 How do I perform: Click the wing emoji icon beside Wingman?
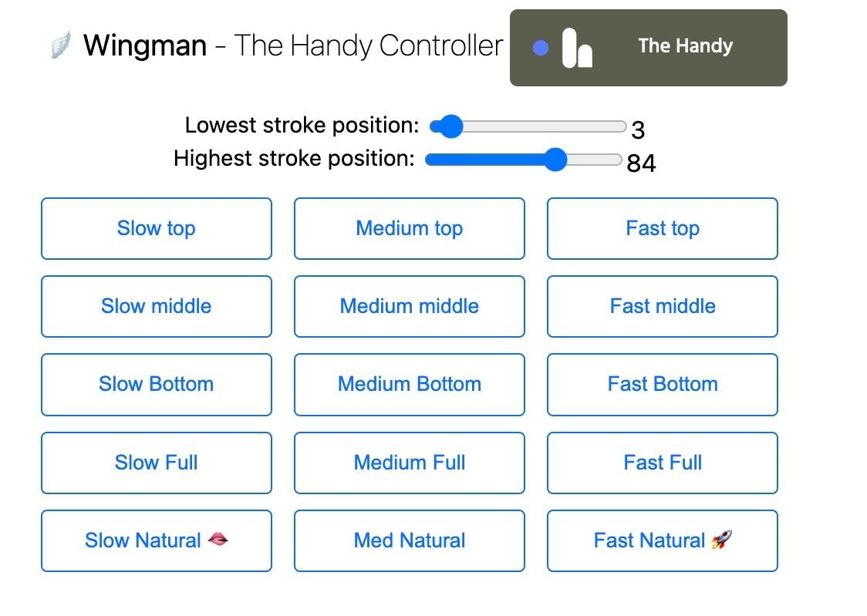click(61, 46)
